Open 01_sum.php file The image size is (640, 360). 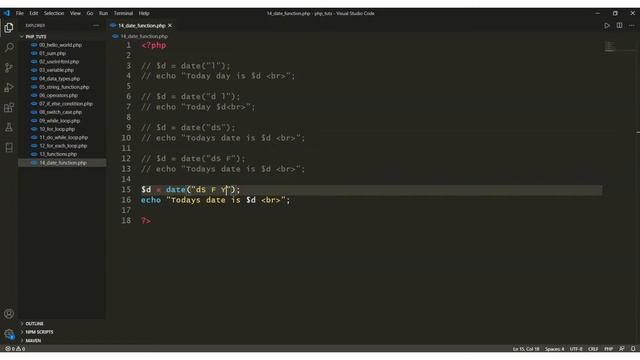coord(52,53)
